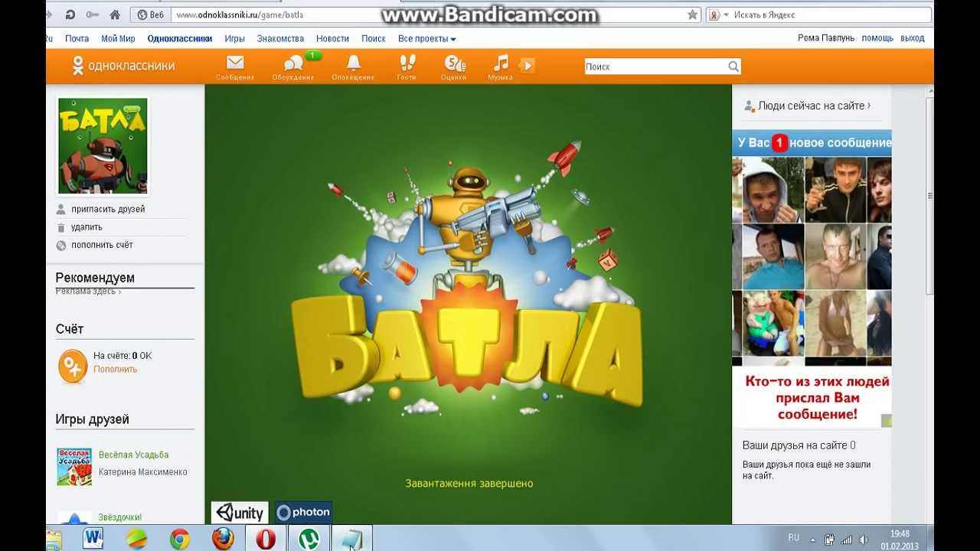Open Firefox from taskbar

click(223, 539)
